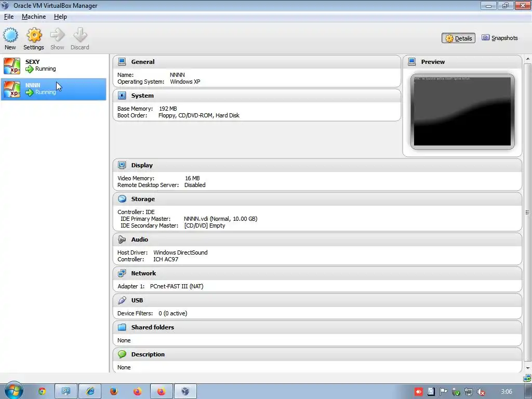The image size is (532, 399).
Task: Click the Display section icon
Action: [x=122, y=165]
